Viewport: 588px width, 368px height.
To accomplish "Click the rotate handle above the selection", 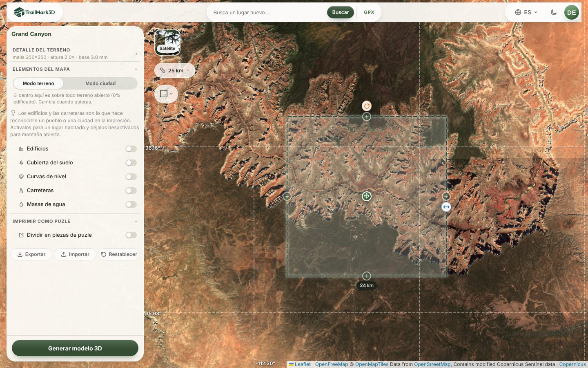I will coord(367,106).
